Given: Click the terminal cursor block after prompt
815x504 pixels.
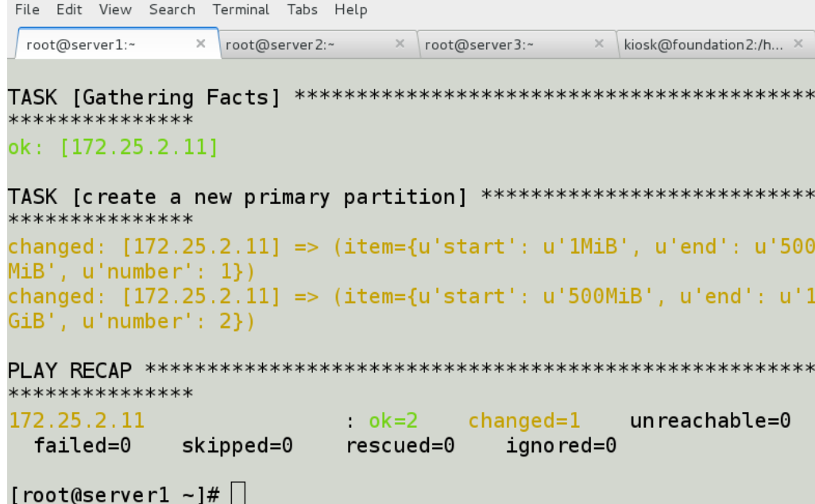Looking at the screenshot, I should click(238, 493).
